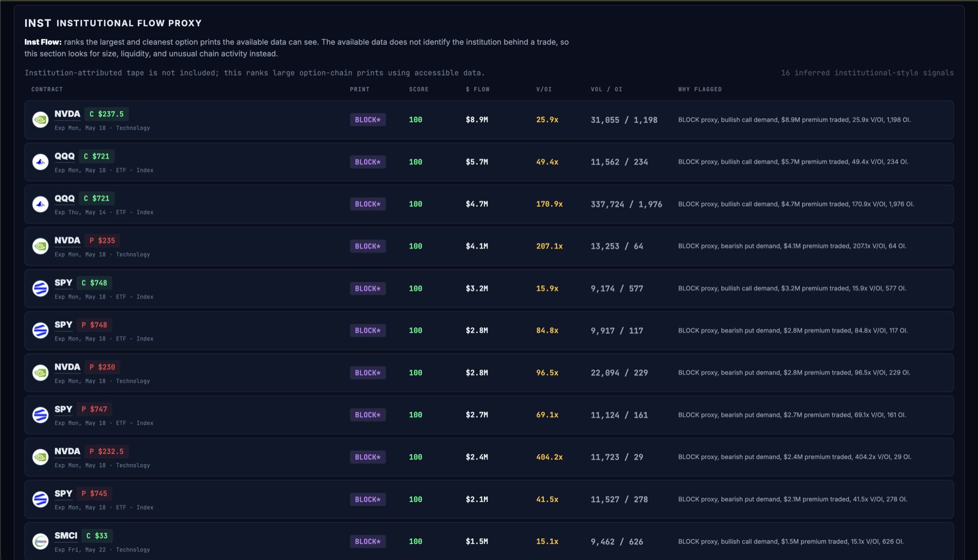Click the 15.9x V/OI value
The width and height of the screenshot is (978, 560).
547,288
